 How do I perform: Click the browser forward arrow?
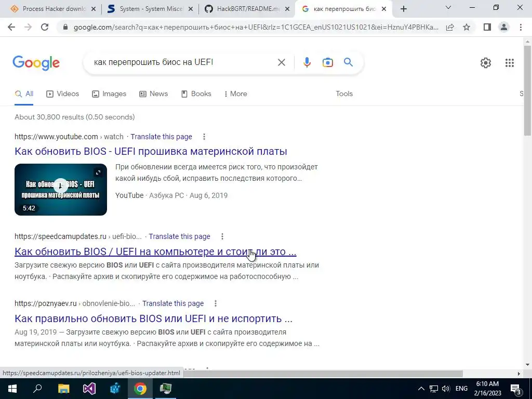point(28,27)
